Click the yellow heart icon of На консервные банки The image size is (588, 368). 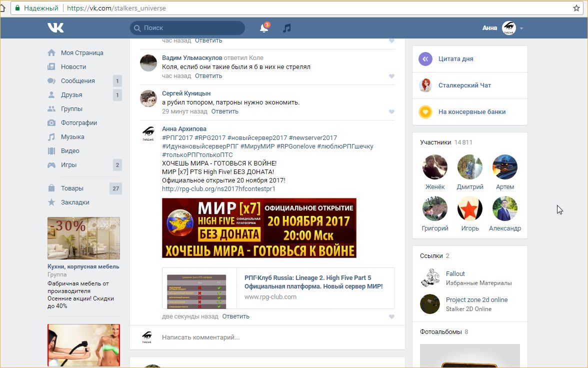tap(425, 112)
